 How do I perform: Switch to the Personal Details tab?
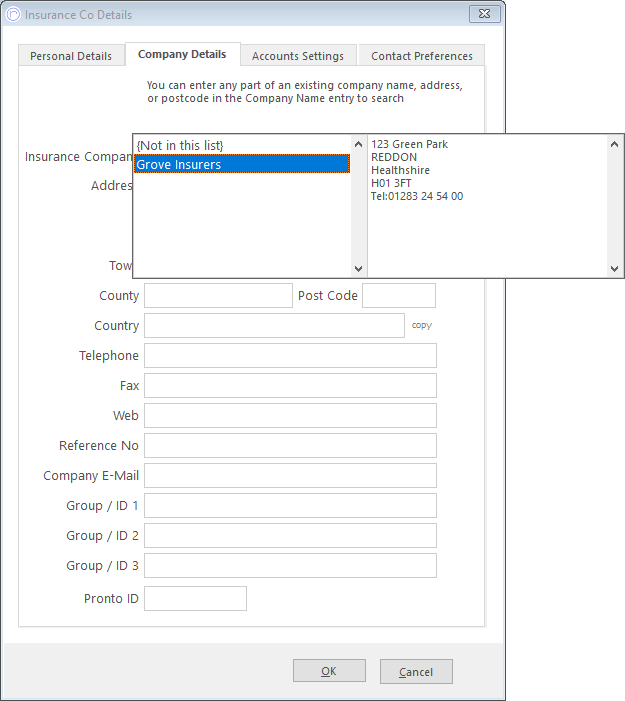coord(71,56)
